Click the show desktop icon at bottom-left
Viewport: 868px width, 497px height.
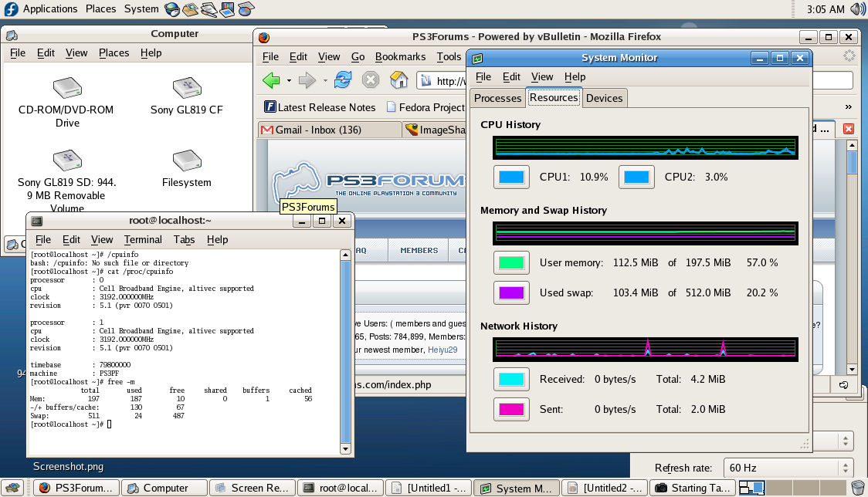coord(12,488)
